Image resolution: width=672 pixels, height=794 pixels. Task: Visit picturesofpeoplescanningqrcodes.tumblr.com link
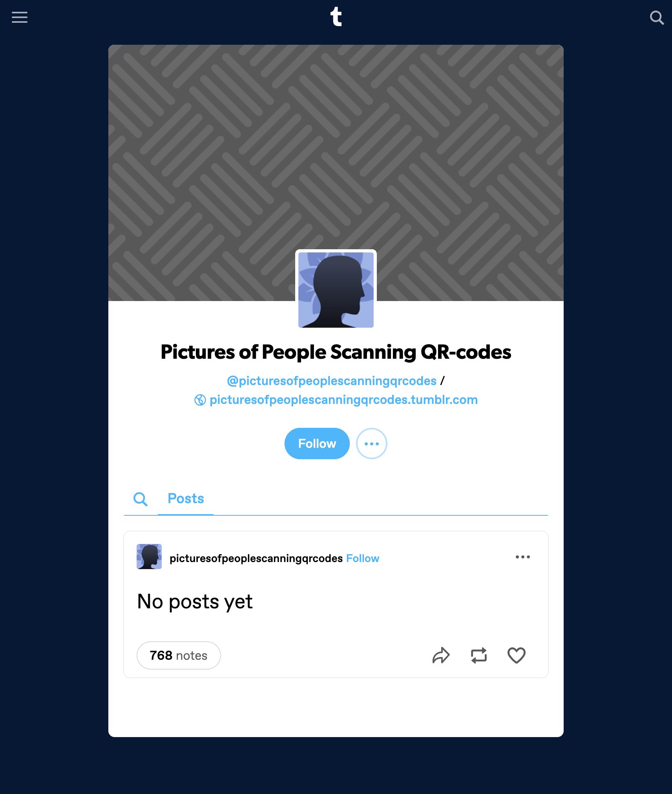coord(343,400)
